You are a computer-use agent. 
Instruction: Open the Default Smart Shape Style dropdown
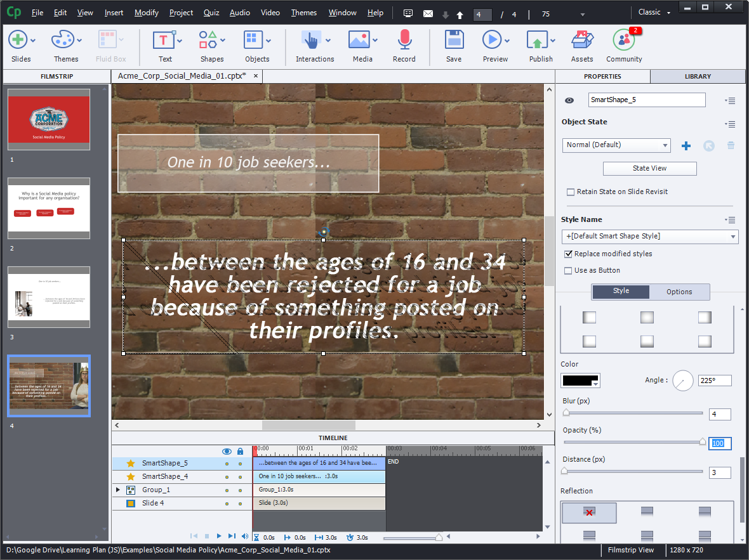[x=649, y=237]
